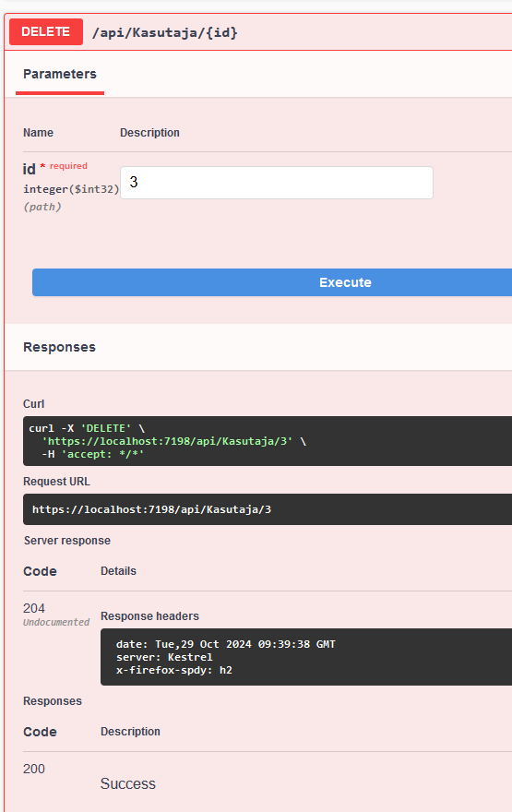Click the curl -X 'DELETE' command line

87,428
